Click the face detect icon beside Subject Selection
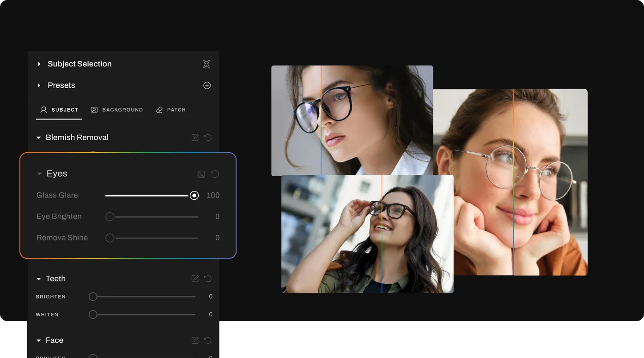The width and height of the screenshot is (644, 358). [x=207, y=64]
